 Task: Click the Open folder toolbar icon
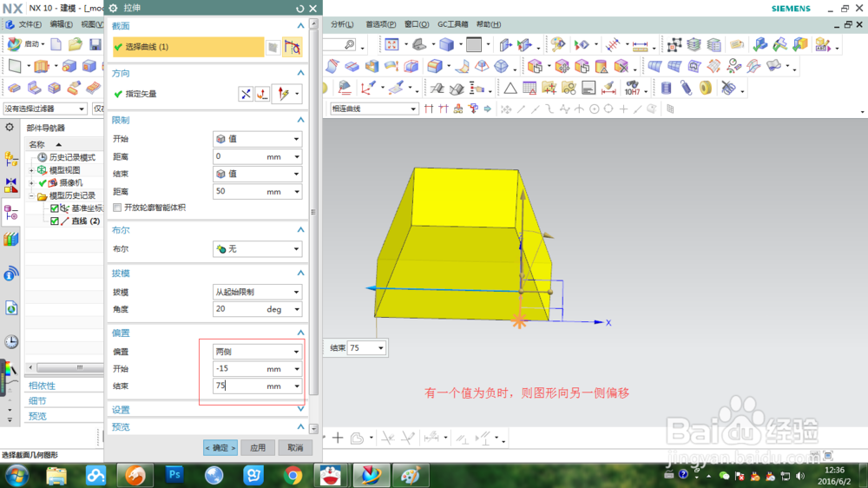[x=76, y=44]
